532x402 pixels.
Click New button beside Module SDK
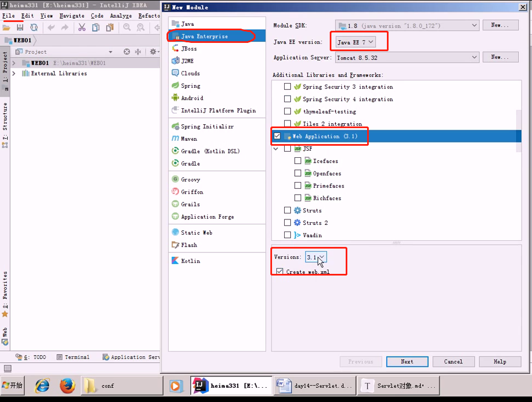click(x=500, y=25)
